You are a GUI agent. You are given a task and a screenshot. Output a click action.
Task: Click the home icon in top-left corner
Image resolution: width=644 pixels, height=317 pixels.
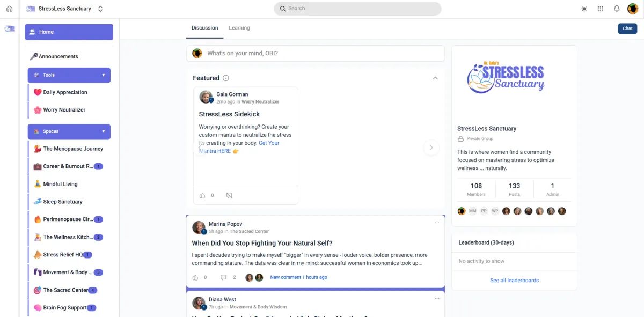click(9, 9)
